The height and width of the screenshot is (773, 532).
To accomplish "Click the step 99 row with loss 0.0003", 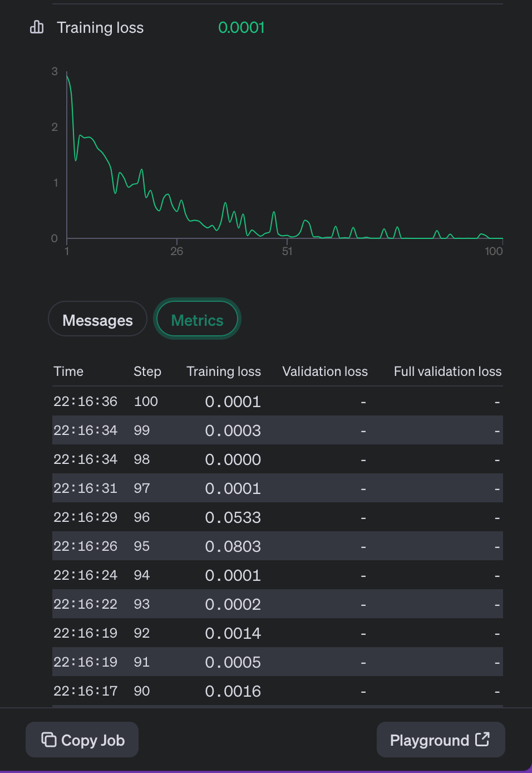I will [x=277, y=430].
